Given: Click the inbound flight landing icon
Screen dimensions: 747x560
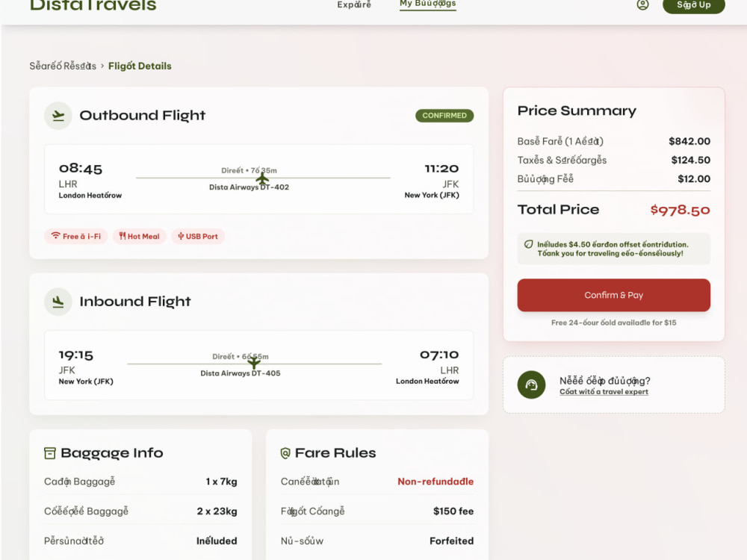Looking at the screenshot, I should click(x=58, y=302).
